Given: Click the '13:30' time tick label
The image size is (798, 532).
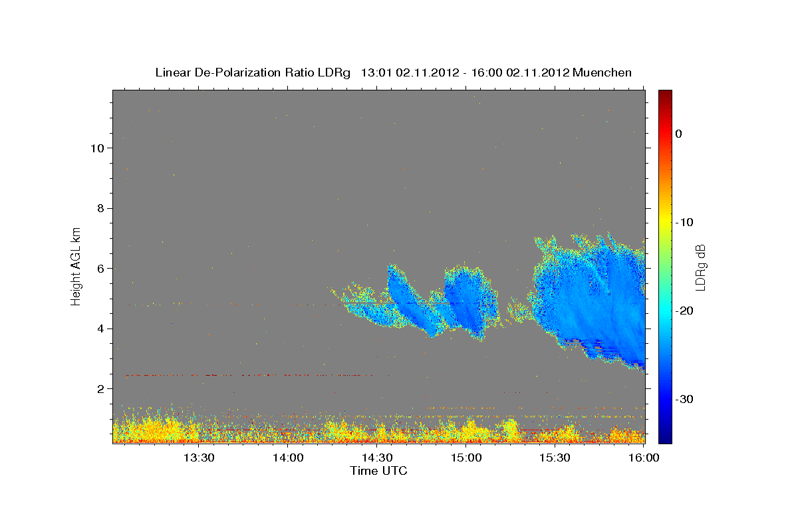Looking at the screenshot, I should [x=198, y=458].
